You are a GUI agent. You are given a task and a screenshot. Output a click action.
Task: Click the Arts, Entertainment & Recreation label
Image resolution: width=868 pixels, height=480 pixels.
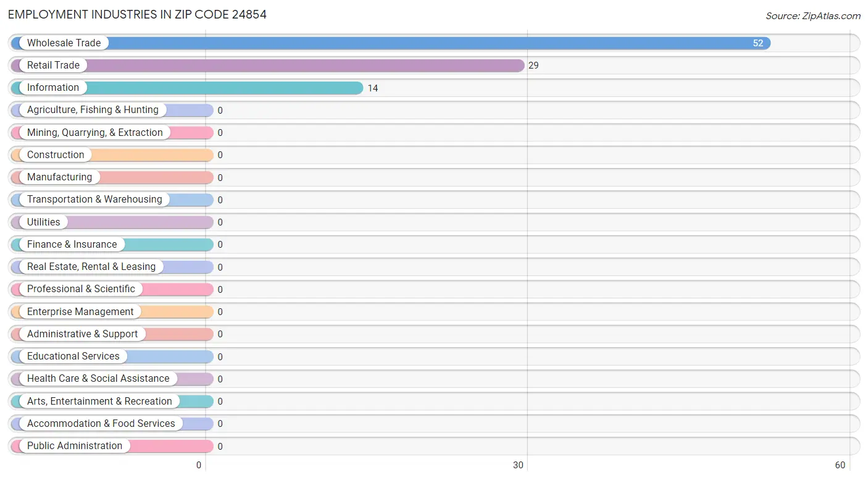coord(99,402)
